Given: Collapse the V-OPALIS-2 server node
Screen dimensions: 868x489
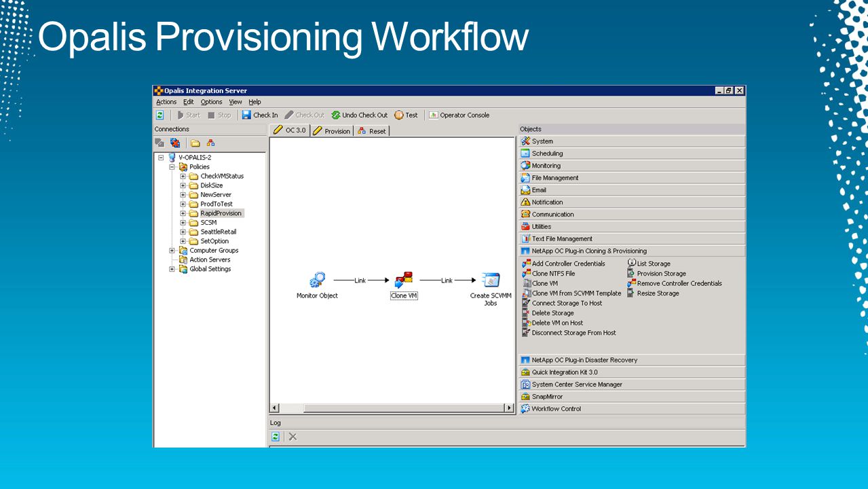Looking at the screenshot, I should click(x=161, y=158).
